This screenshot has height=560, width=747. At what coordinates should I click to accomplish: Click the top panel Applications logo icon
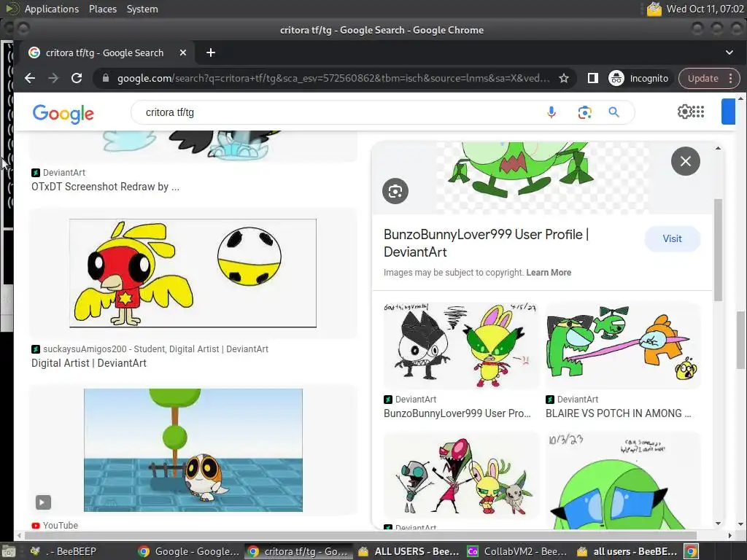(12, 9)
